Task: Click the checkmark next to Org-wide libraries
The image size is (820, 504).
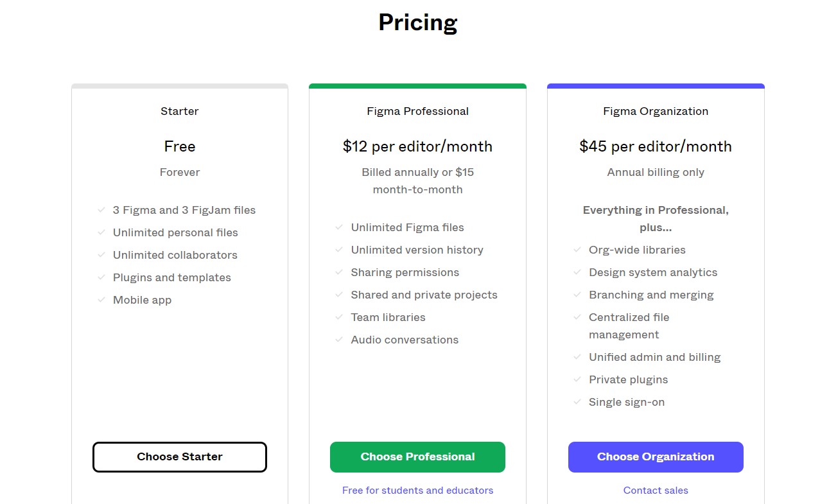Action: point(577,250)
